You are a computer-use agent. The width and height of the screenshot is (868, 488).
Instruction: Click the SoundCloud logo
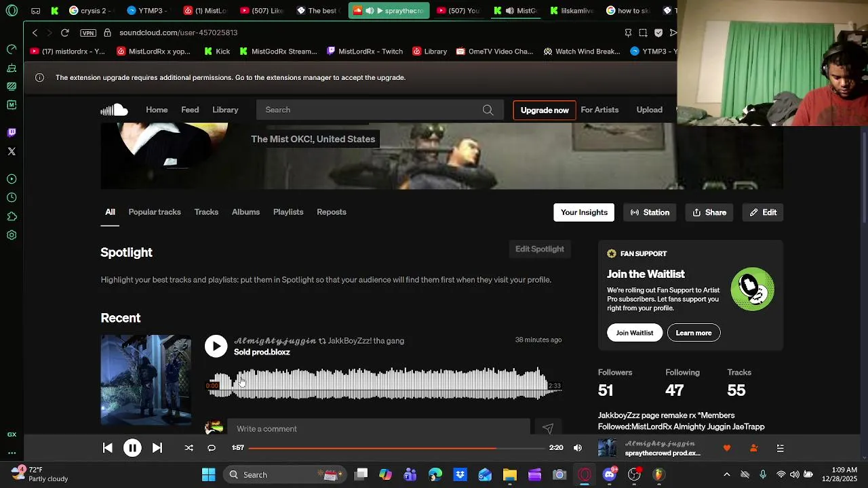[114, 110]
